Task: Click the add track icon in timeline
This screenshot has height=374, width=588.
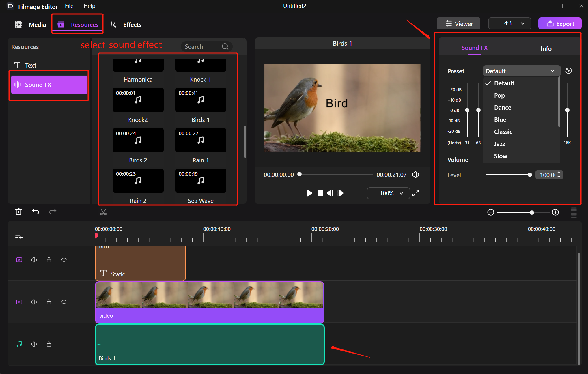Action: point(19,236)
